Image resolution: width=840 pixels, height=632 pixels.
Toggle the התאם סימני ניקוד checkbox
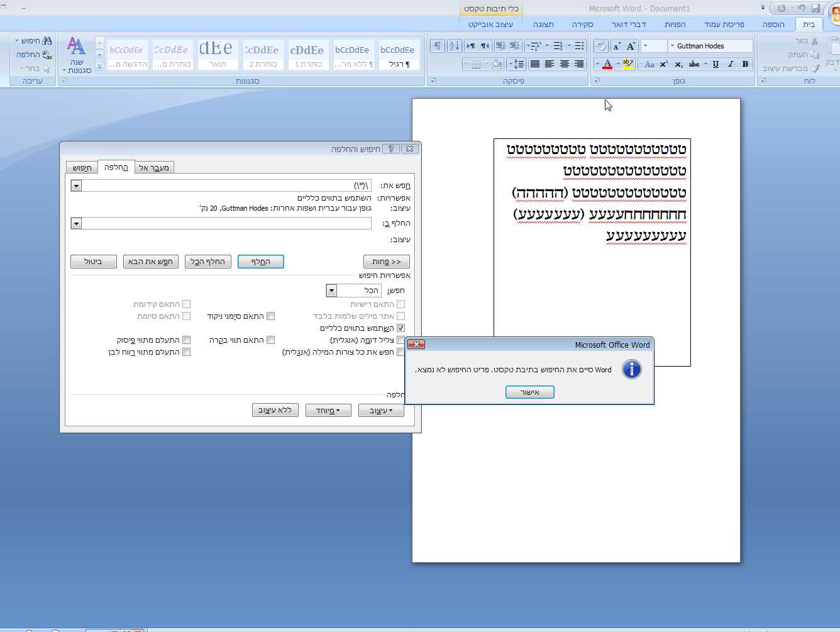coord(270,316)
